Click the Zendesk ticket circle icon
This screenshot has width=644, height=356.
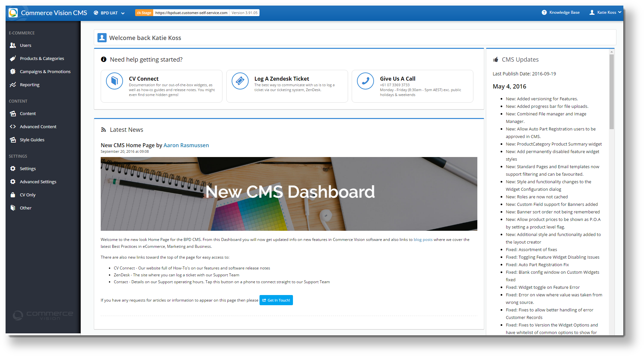coord(240,81)
